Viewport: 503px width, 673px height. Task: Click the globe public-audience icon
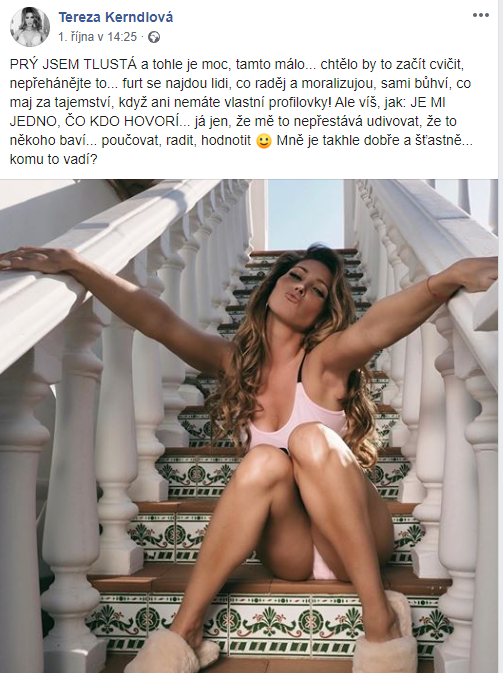click(x=154, y=38)
